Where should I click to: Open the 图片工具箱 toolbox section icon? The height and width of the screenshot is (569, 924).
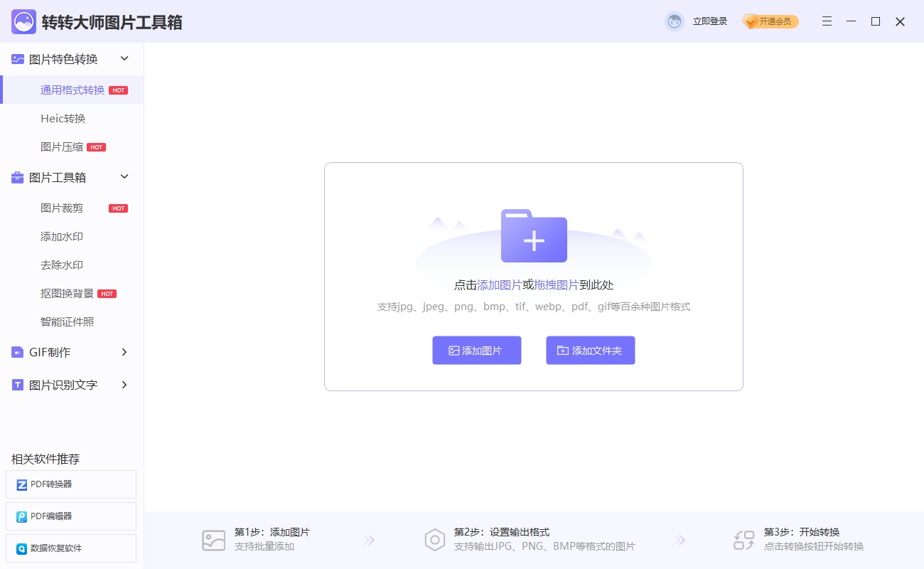point(16,177)
